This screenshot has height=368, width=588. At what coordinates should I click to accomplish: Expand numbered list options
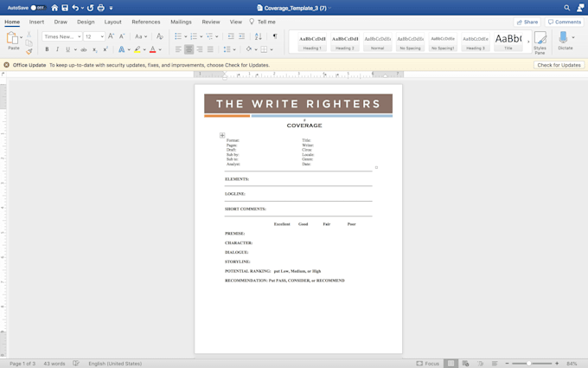201,36
